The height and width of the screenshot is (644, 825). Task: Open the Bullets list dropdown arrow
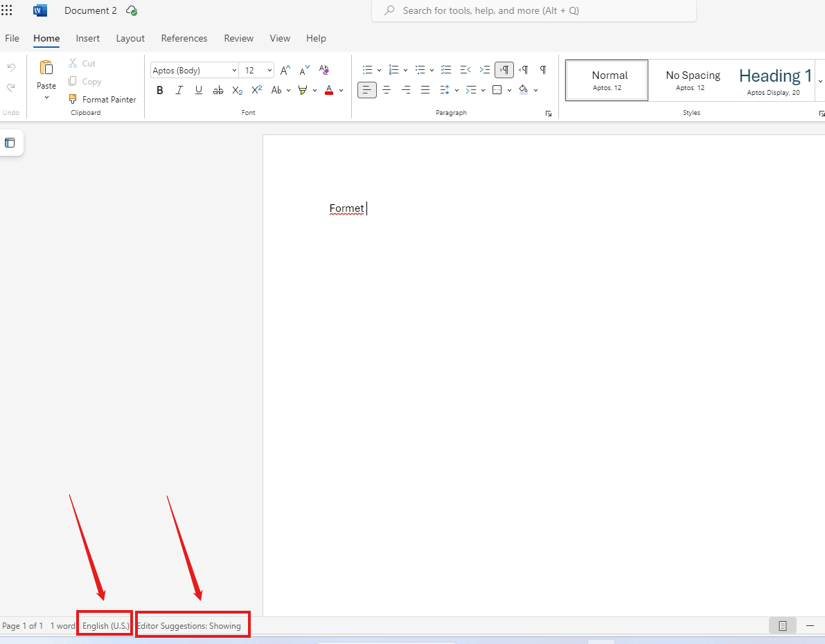pyautogui.click(x=380, y=70)
